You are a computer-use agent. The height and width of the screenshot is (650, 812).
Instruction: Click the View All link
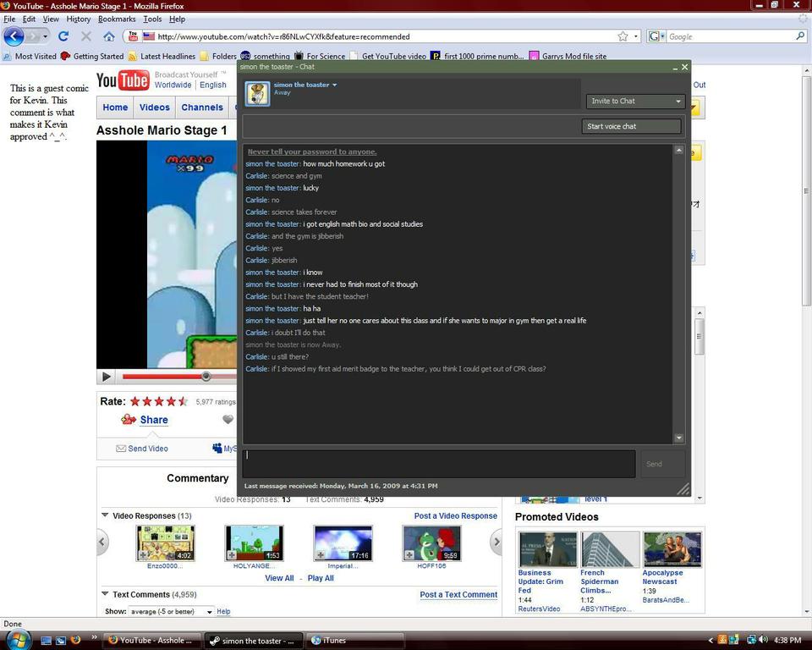pos(279,578)
